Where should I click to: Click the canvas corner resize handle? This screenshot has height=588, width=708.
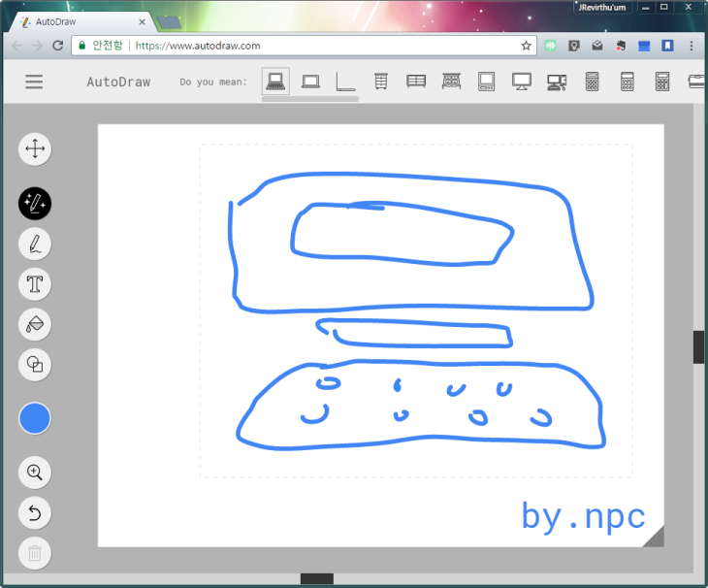(655, 538)
